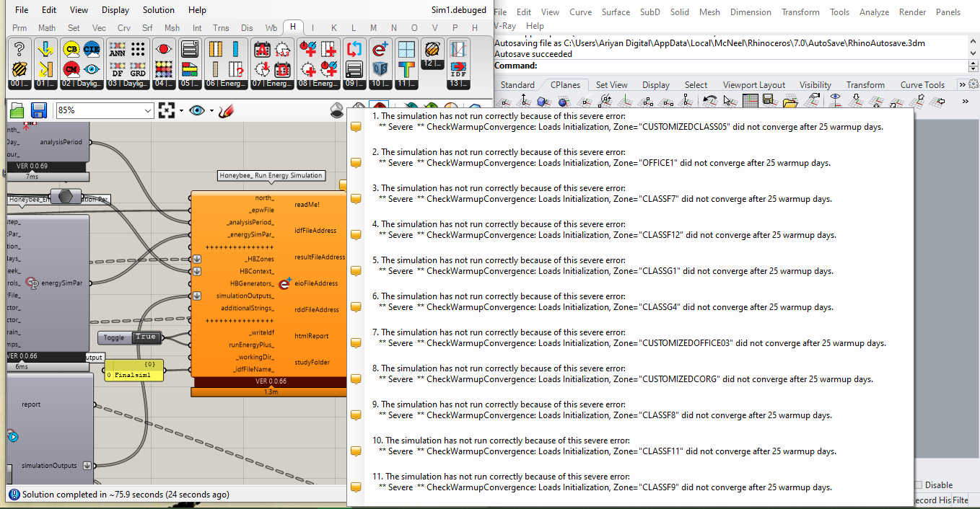This screenshot has width=980, height=509.
Task: Click the yellow balloon icon beside error 5
Action: pyautogui.click(x=356, y=271)
